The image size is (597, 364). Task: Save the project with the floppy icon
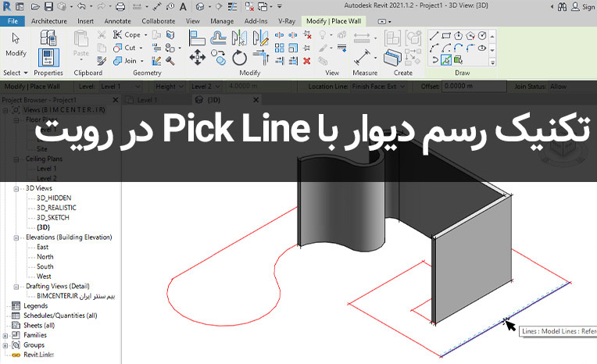[48, 6]
